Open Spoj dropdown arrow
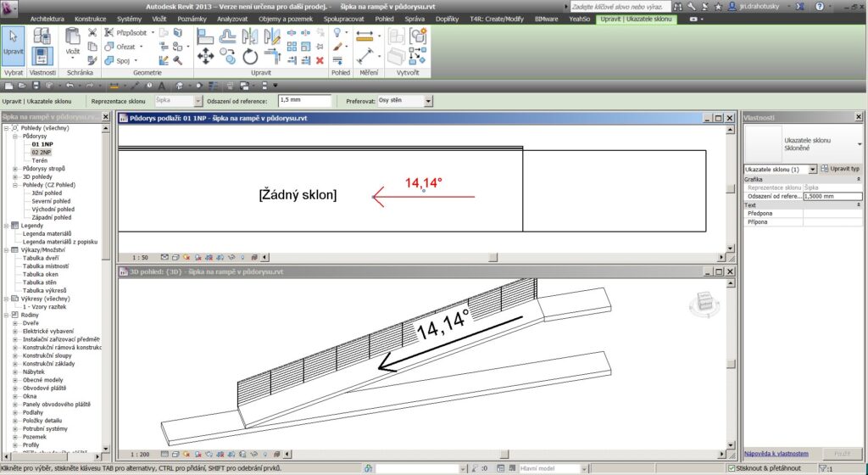The width and height of the screenshot is (868, 475). click(136, 61)
